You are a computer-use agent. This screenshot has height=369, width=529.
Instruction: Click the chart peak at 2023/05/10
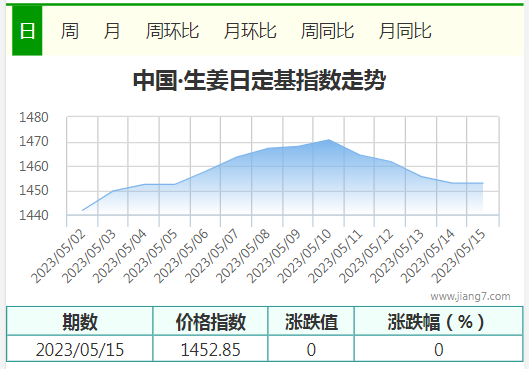point(329,140)
